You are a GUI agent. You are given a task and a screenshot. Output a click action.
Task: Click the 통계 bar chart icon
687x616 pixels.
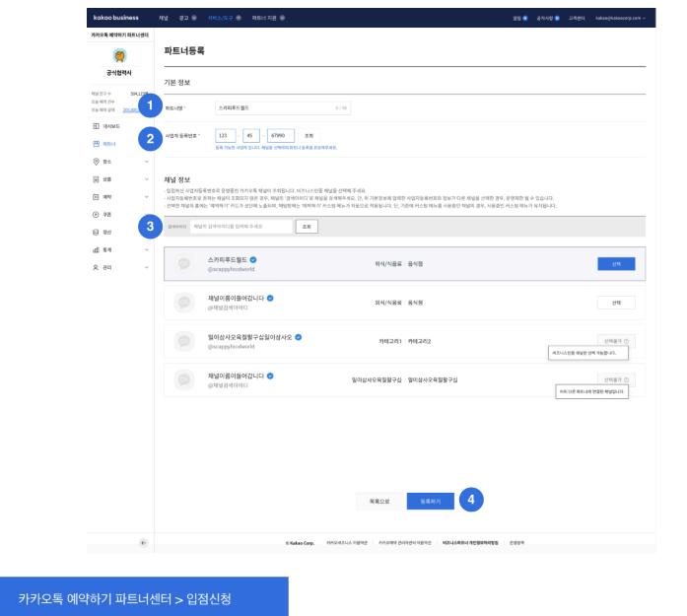click(x=96, y=249)
